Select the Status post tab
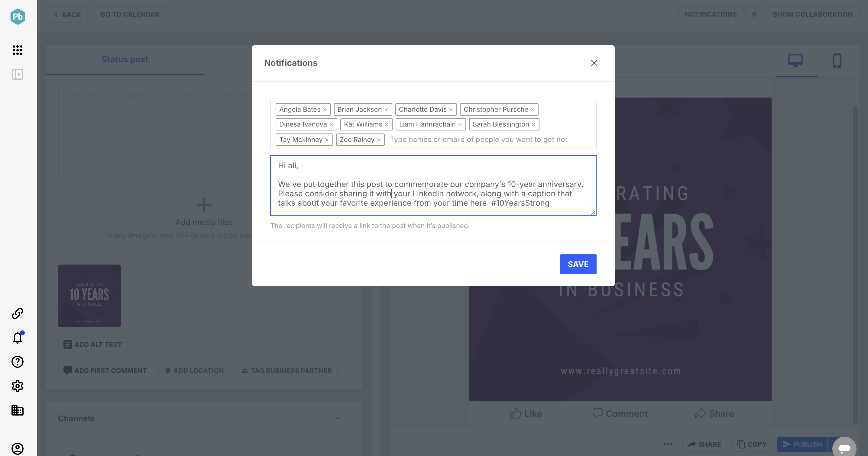 (125, 59)
